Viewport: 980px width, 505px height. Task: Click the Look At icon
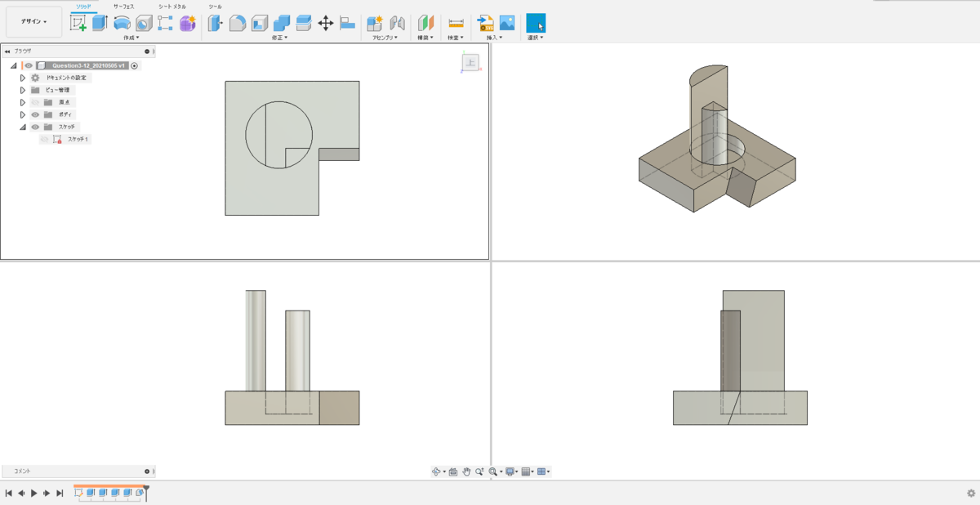(x=453, y=471)
